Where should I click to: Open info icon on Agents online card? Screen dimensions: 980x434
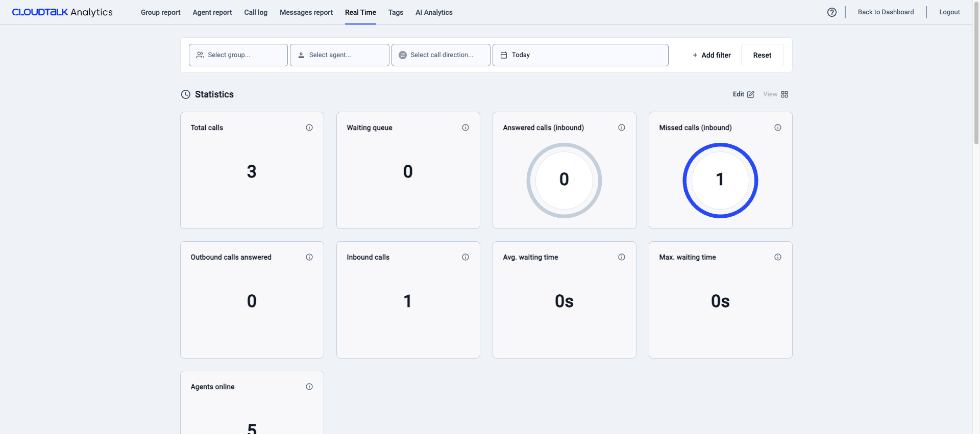(309, 387)
